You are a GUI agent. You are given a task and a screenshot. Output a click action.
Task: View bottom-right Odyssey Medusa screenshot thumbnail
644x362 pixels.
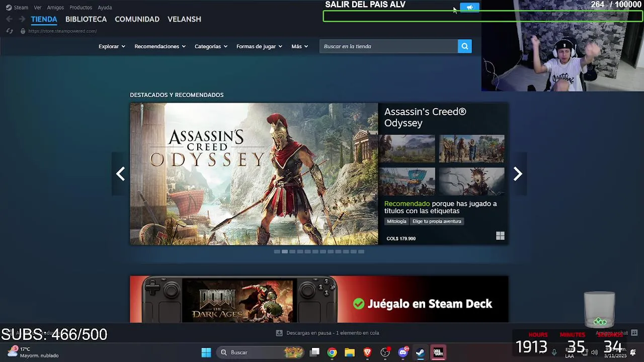click(471, 182)
